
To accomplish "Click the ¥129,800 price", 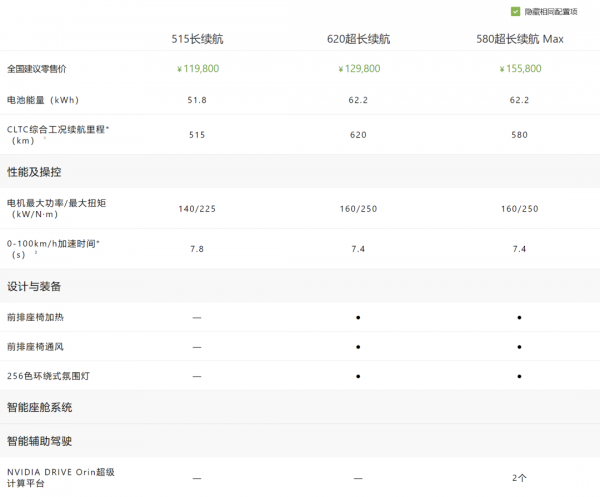I will point(358,69).
